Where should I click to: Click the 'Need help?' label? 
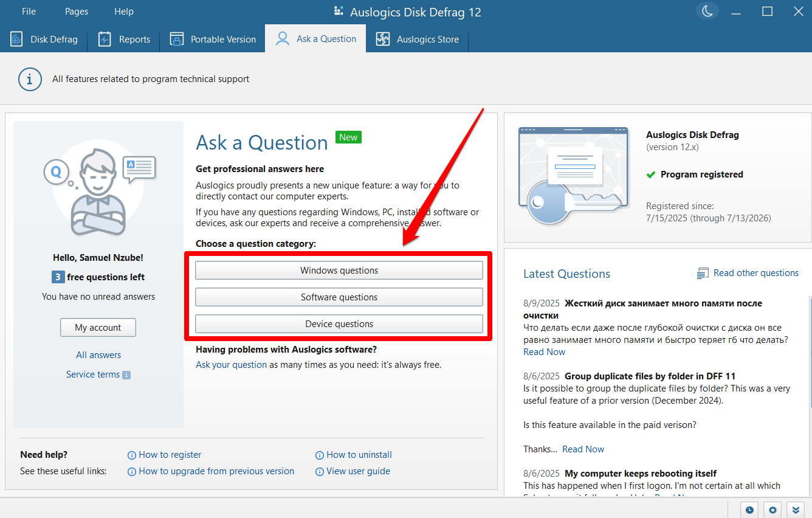point(44,455)
